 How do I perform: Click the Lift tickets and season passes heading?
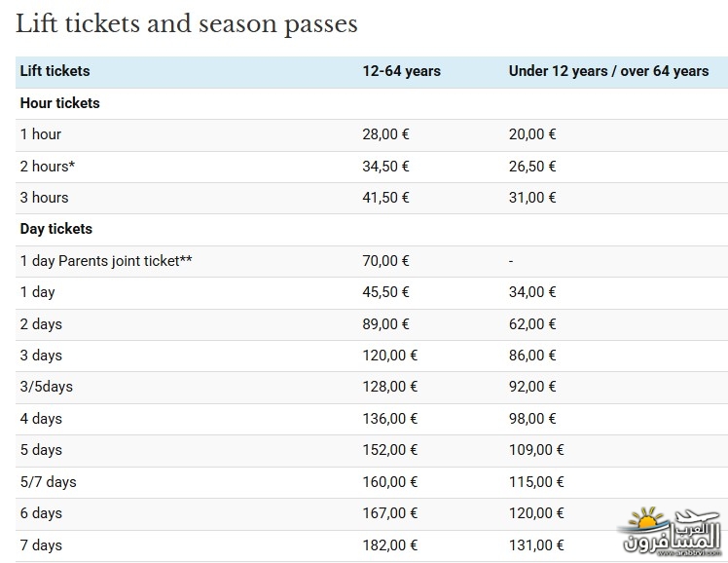tap(187, 24)
